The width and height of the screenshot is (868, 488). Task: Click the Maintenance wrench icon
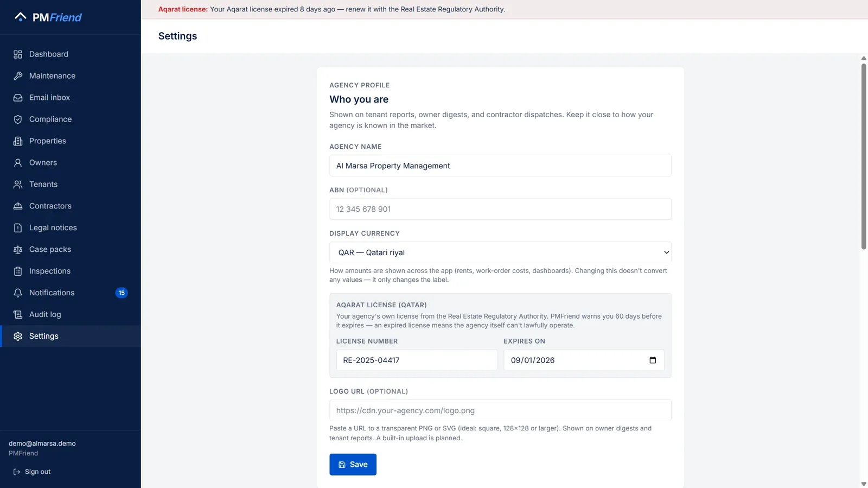(18, 76)
